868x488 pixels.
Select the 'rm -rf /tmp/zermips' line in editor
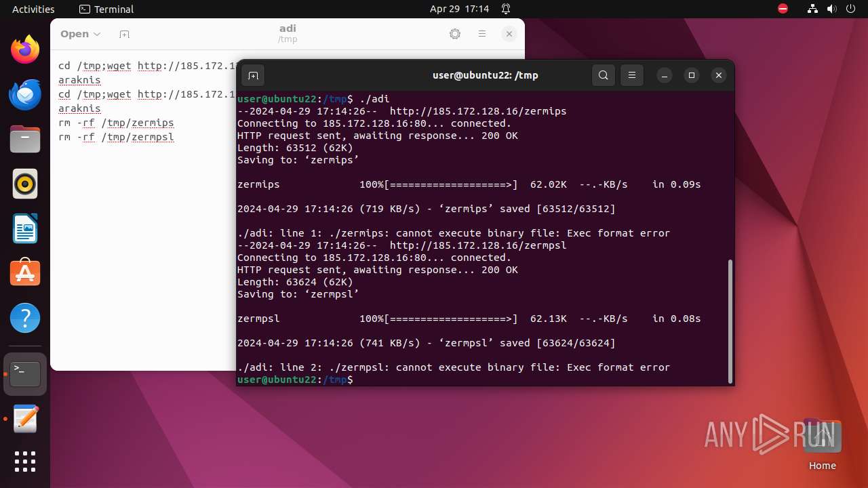click(116, 123)
